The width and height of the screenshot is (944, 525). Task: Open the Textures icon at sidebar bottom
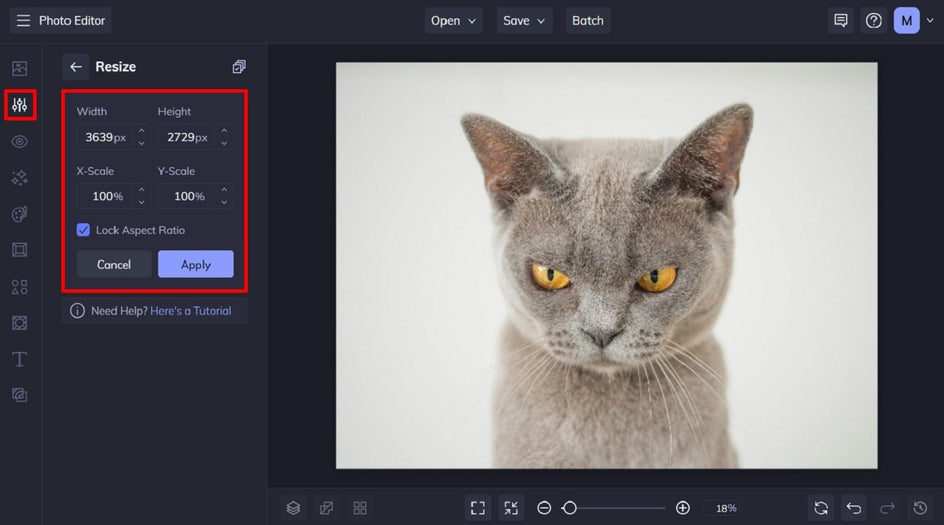point(19,395)
